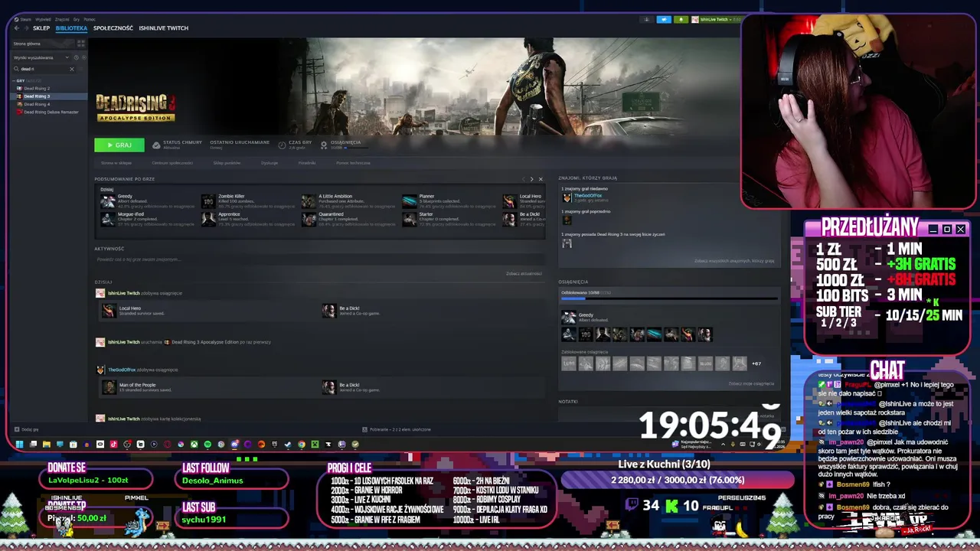Close the post-game summary with X
This screenshot has height=551, width=980.
(x=541, y=179)
